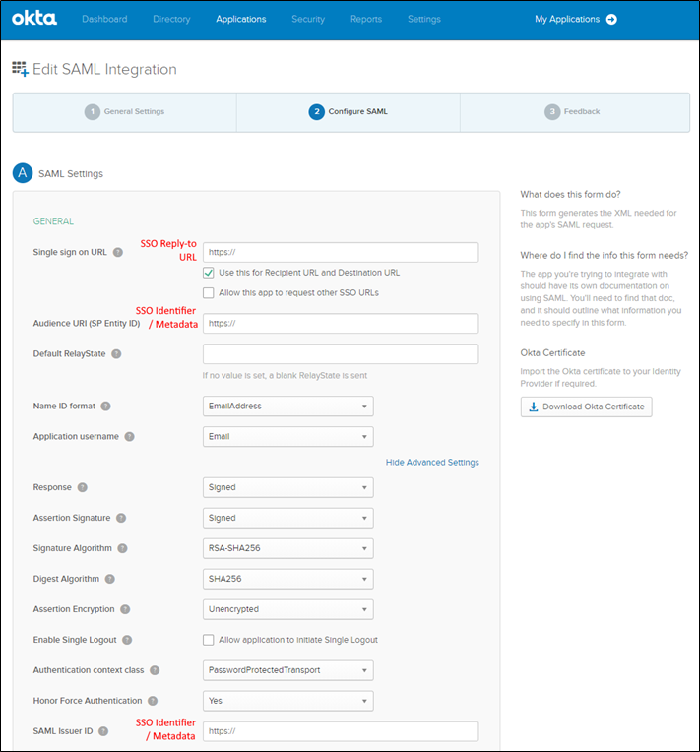The image size is (700, 752).
Task: Open the Applications menu
Action: pyautogui.click(x=241, y=19)
